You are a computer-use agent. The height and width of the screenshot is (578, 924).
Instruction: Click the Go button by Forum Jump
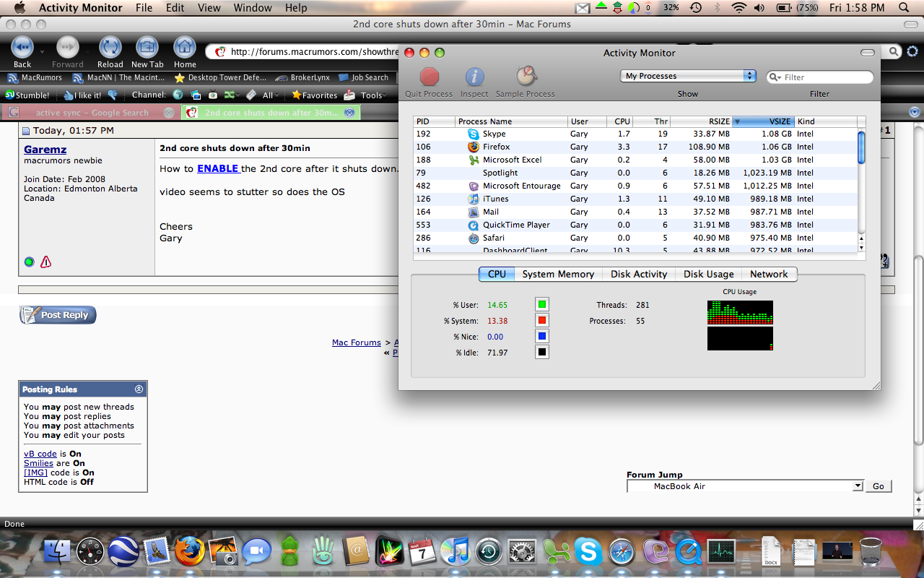pos(879,486)
